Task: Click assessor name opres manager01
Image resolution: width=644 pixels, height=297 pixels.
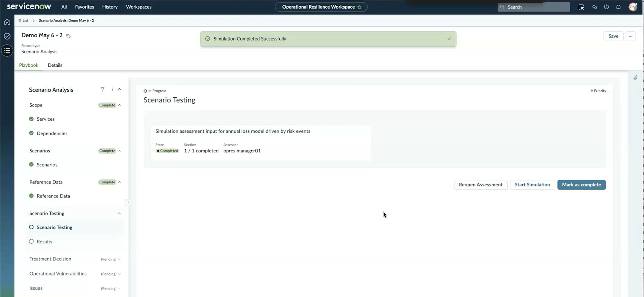Action: click(242, 151)
